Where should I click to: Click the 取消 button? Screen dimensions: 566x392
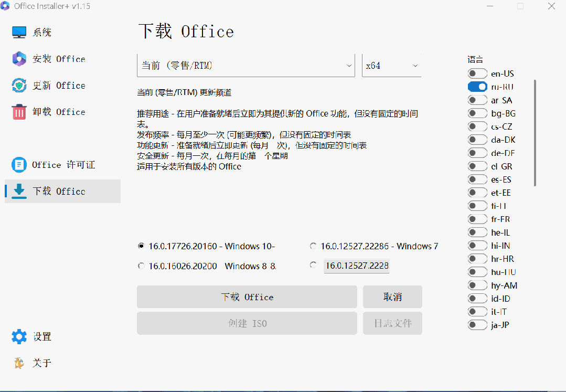pos(392,297)
